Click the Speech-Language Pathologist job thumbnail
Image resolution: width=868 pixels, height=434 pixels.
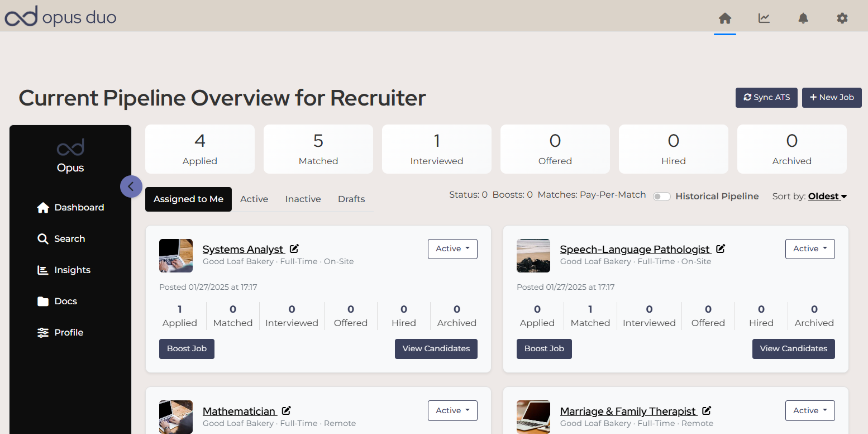point(533,255)
